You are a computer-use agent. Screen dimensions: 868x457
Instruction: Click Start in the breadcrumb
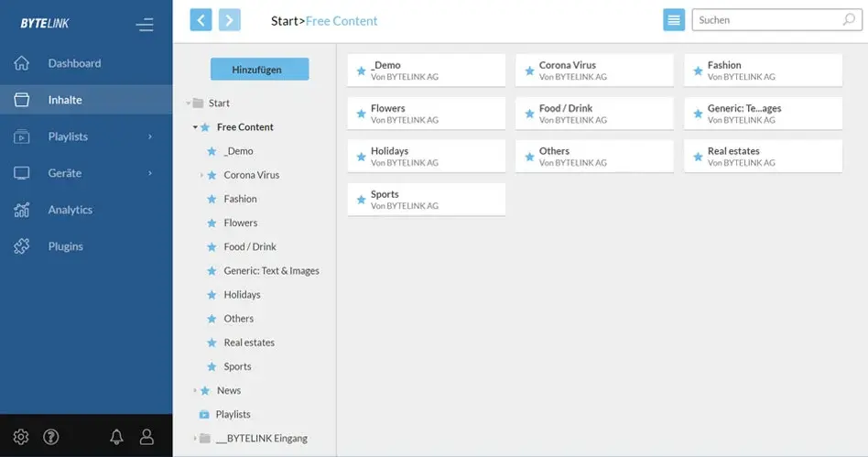pos(285,21)
